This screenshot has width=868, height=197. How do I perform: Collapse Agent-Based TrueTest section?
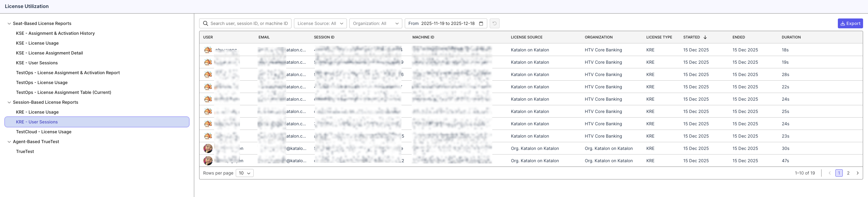click(x=9, y=142)
